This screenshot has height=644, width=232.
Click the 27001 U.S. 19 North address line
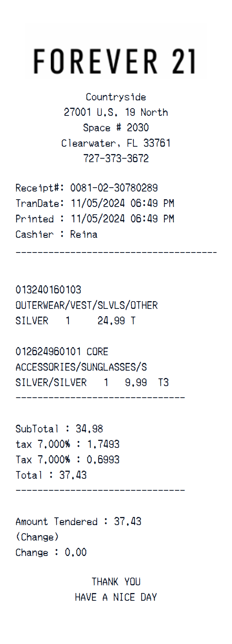pyautogui.click(x=116, y=112)
